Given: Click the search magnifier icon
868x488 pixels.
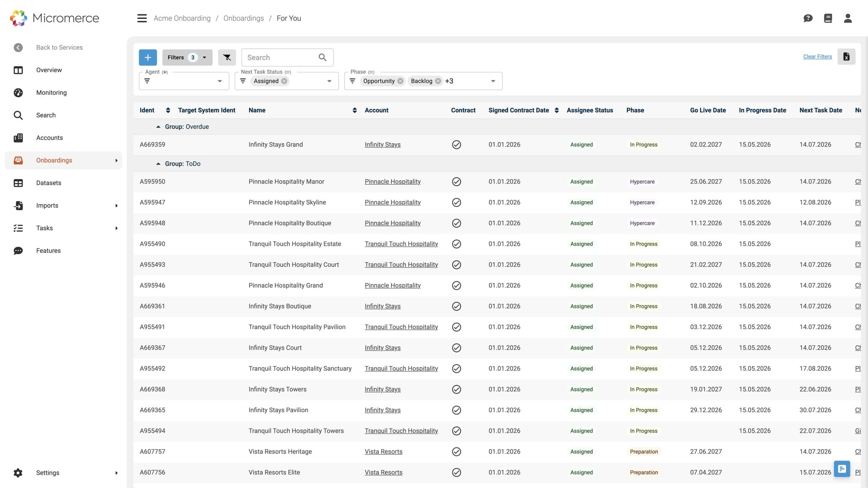Looking at the screenshot, I should pos(322,57).
